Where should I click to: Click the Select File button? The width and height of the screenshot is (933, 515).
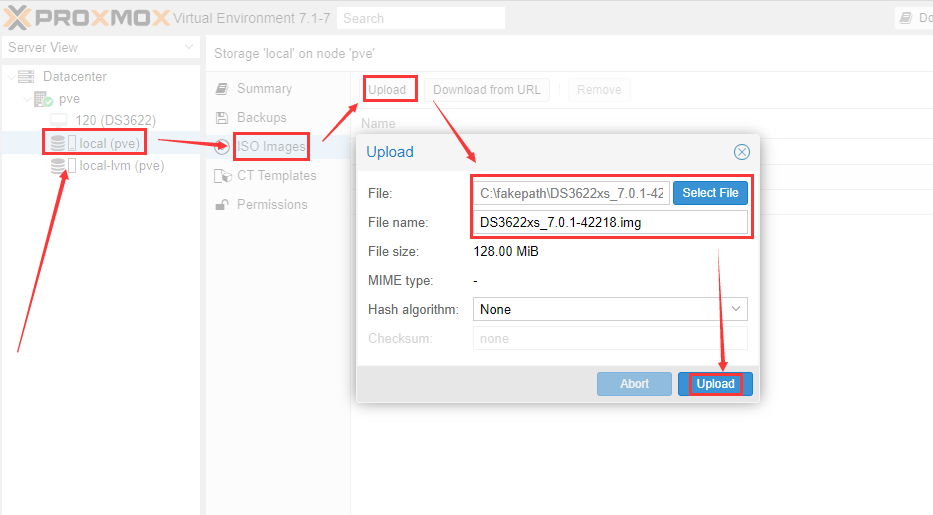(x=710, y=193)
